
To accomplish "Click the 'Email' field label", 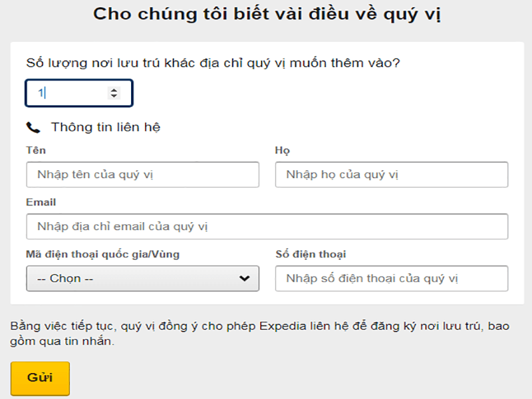I will coord(41,202).
